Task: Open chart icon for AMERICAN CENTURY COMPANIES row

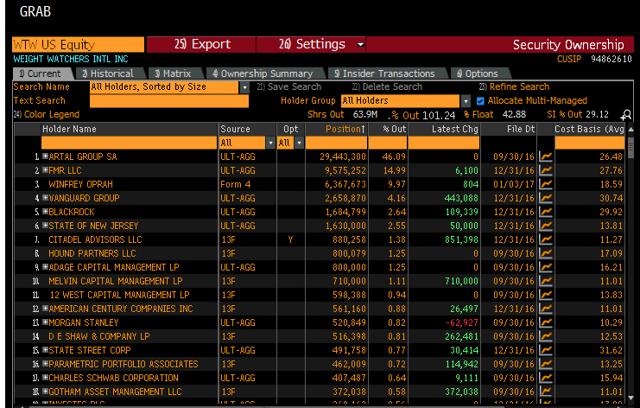Action: click(546, 309)
